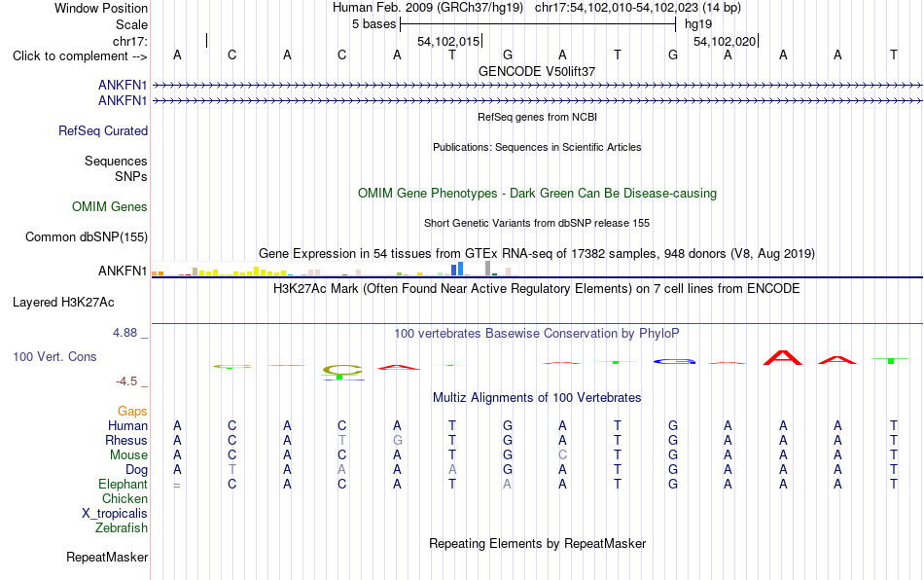Click the 'RefSeq genes from NCBI' title

click(x=537, y=117)
